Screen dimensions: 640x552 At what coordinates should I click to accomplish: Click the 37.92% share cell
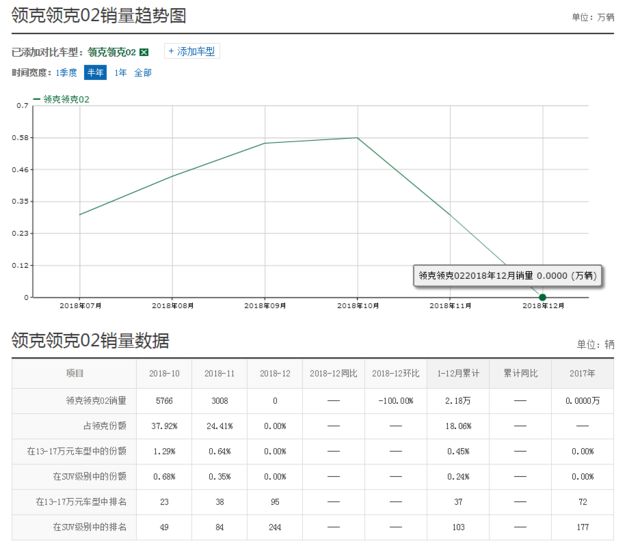point(164,426)
